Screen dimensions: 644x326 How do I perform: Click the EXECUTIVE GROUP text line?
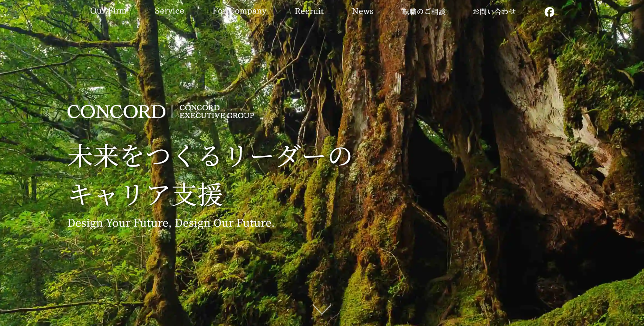pos(216,116)
